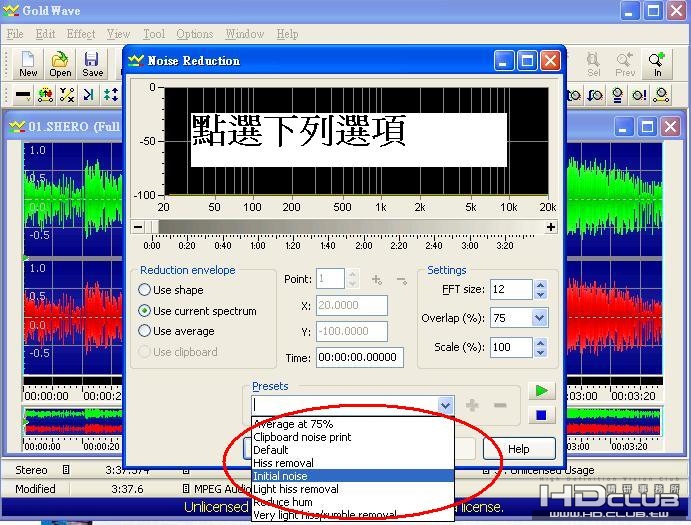Open the View menu
691x525 pixels.
pos(118,34)
